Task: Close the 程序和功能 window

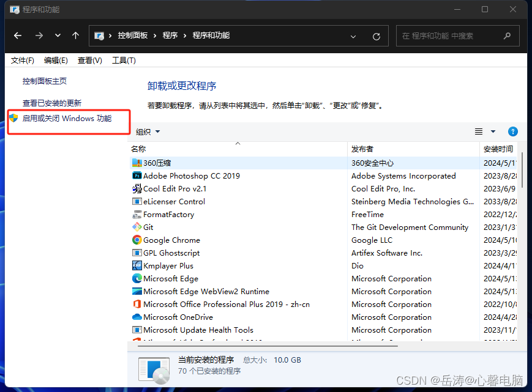Action: [x=512, y=10]
